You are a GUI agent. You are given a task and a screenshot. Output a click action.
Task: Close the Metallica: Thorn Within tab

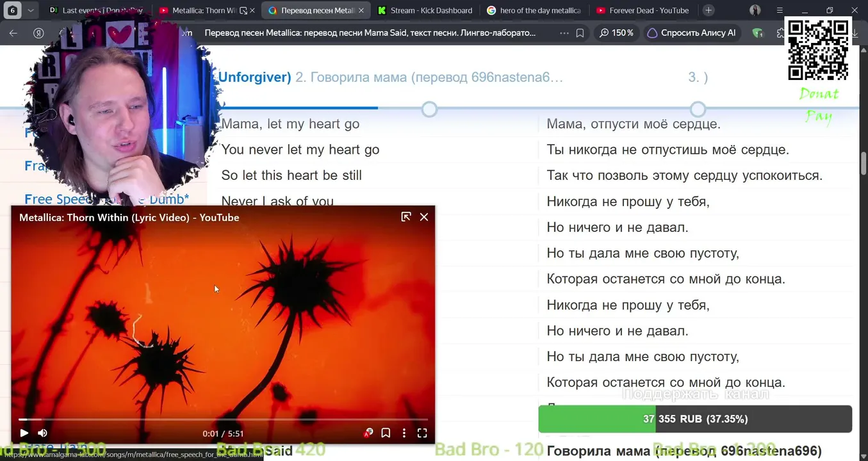click(x=253, y=10)
